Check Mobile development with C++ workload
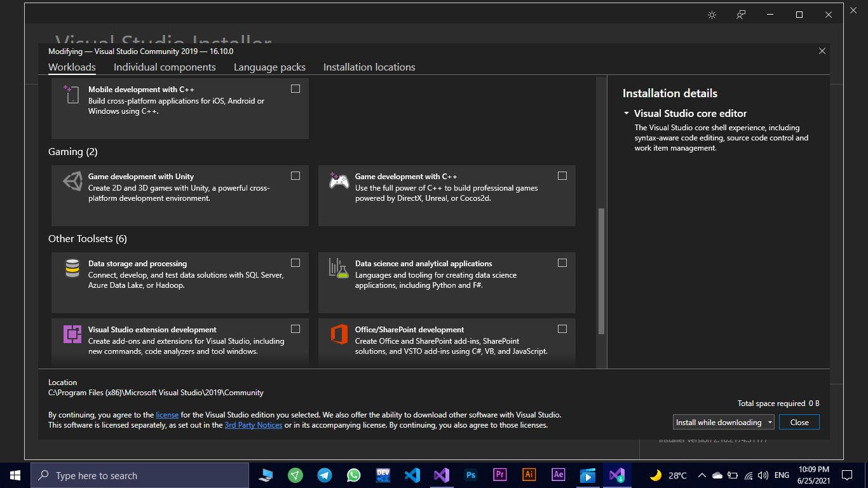 295,89
